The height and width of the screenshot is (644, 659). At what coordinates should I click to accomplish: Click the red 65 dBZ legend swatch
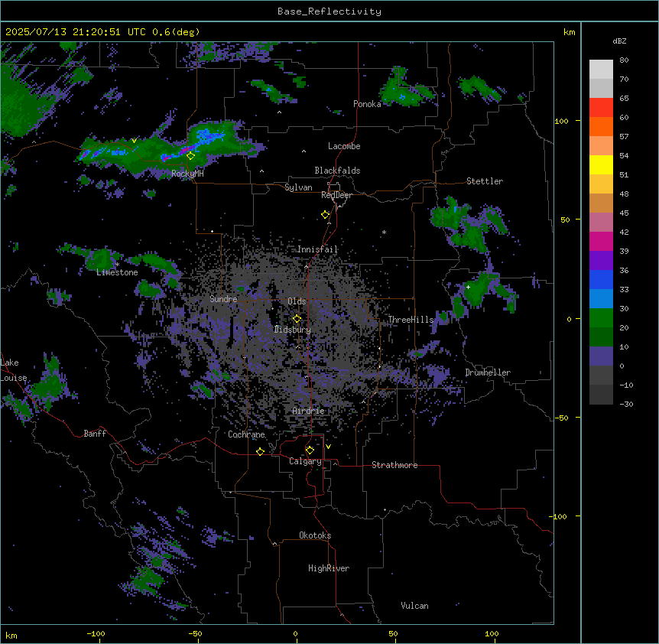tap(601, 107)
